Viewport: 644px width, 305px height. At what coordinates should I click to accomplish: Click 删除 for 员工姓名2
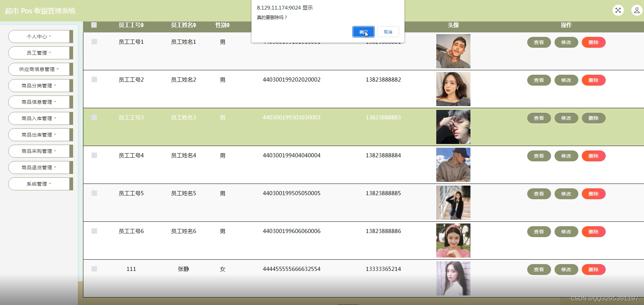[593, 80]
